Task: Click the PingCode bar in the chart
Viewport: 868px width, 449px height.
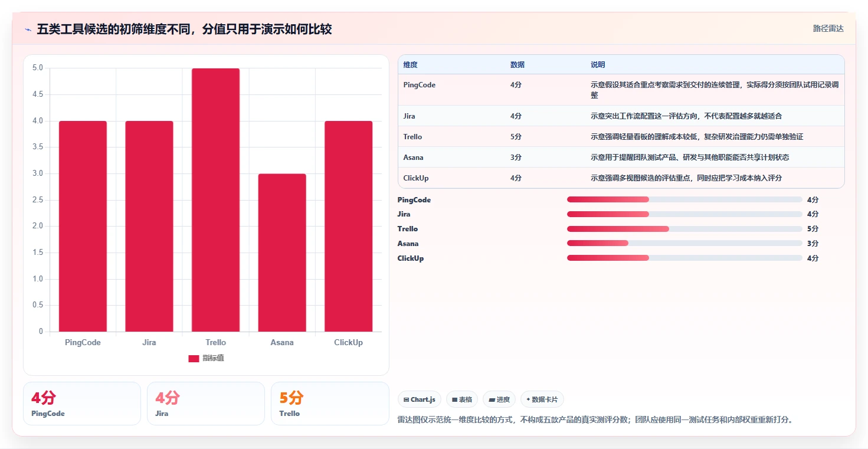Action: coord(83,226)
